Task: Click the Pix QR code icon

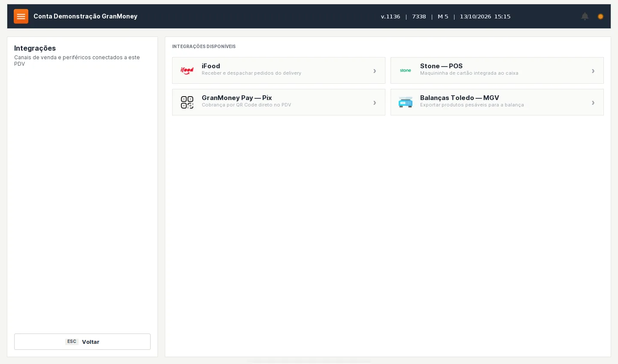Action: pyautogui.click(x=187, y=102)
